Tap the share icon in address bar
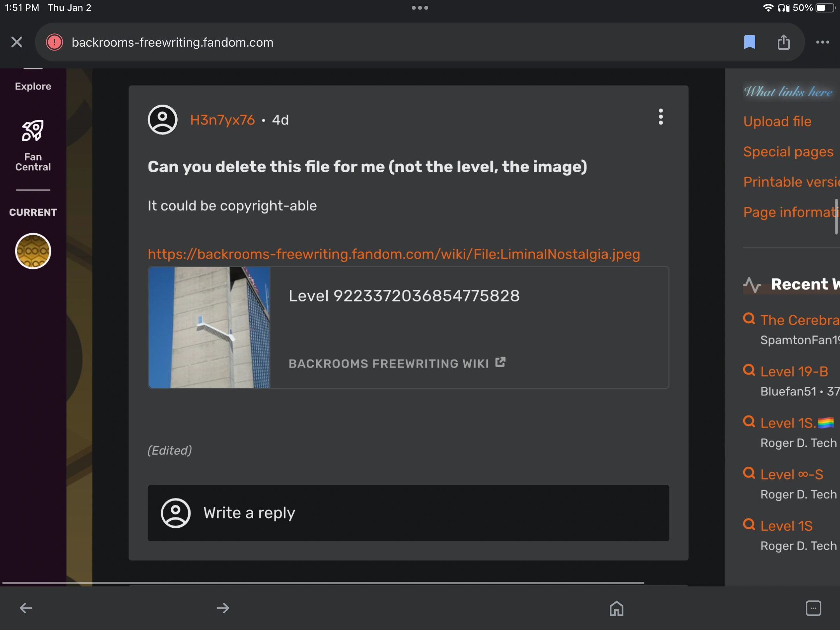The height and width of the screenshot is (630, 840). [784, 42]
